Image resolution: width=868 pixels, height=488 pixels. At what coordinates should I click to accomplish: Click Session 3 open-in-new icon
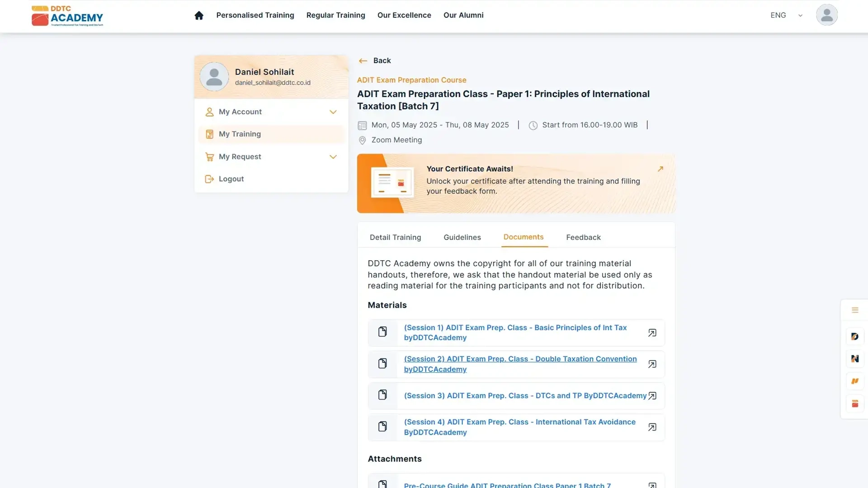[652, 396]
